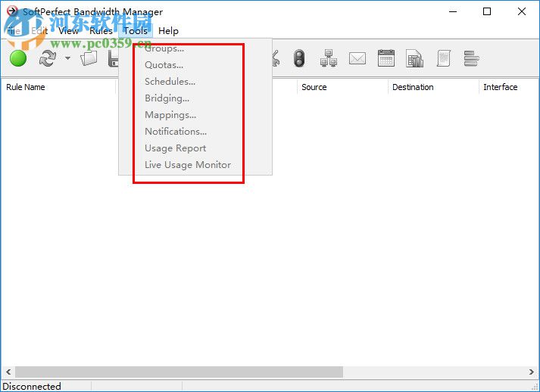Viewport: 540px width, 392px height.
Task: Select Quotas... from Tools menu
Action: pyautogui.click(x=164, y=65)
